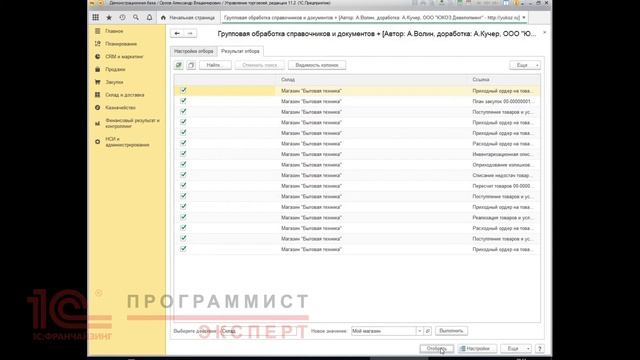Click Видимость колонок button

[317, 65]
